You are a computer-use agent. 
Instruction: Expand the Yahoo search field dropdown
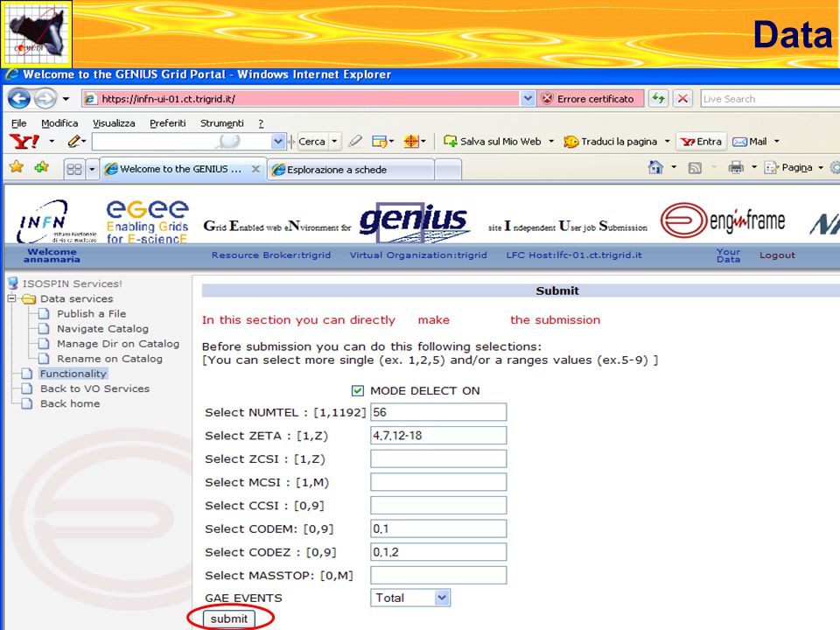[x=277, y=142]
